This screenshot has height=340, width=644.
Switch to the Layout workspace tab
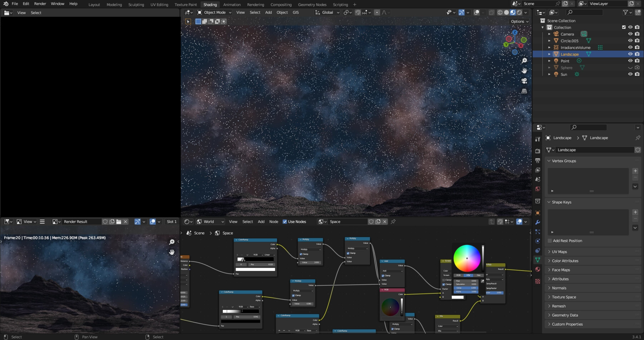[x=94, y=5]
